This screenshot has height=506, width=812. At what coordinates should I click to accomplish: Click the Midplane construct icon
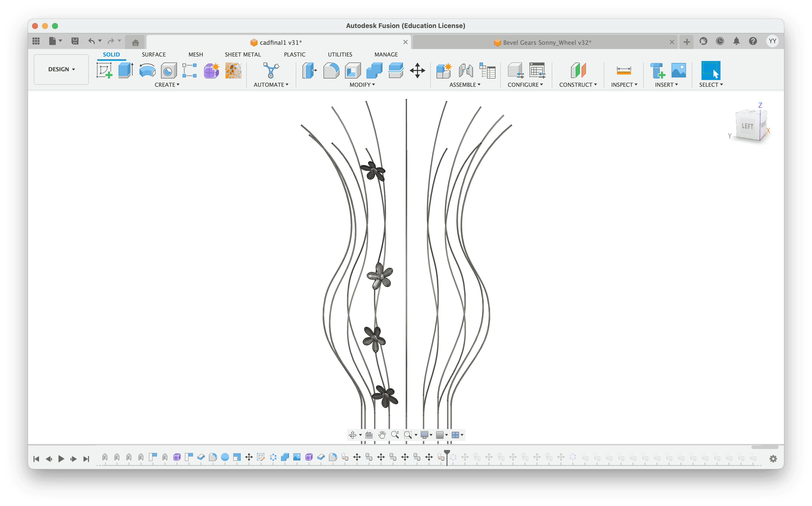point(578,70)
